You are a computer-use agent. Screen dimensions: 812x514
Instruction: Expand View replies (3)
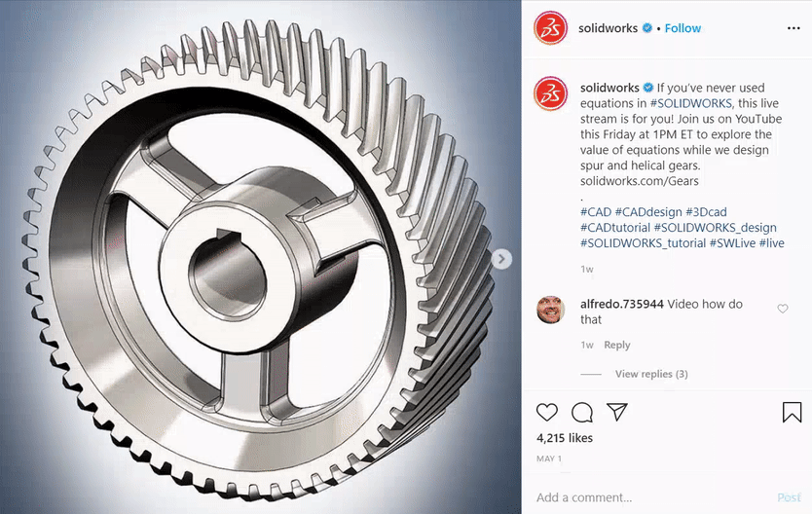(x=651, y=374)
